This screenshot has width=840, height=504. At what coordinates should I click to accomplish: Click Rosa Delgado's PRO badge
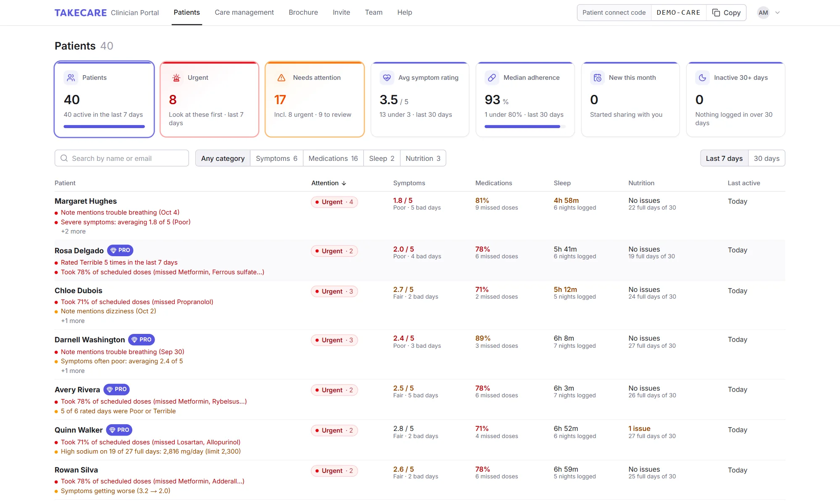point(120,250)
